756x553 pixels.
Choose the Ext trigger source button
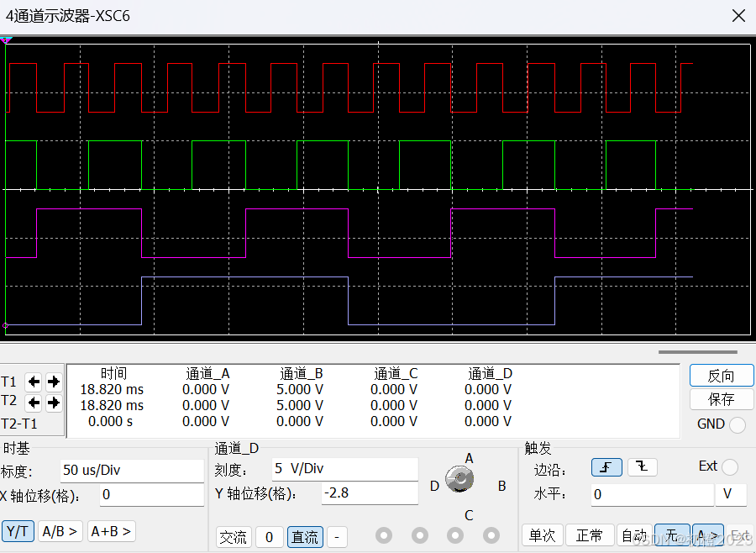coord(741,535)
